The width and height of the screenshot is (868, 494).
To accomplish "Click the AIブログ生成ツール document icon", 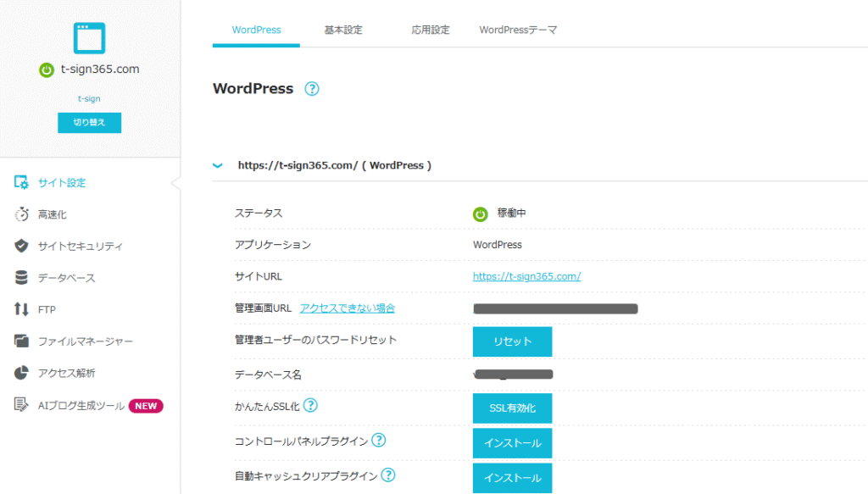I will coord(21,405).
